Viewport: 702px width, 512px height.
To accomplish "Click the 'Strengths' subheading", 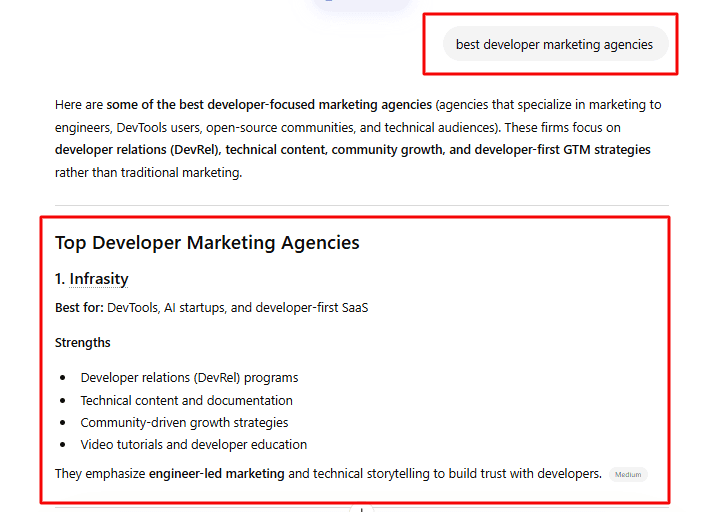I will pos(82,343).
